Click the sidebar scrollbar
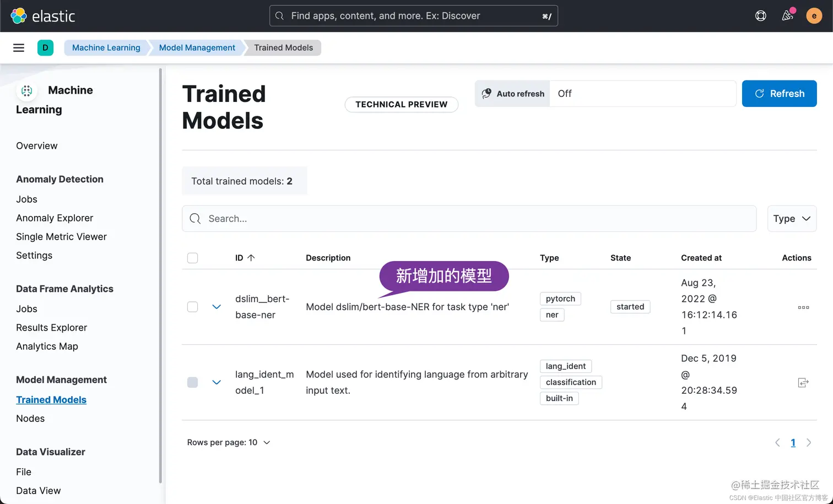 pyautogui.click(x=160, y=275)
